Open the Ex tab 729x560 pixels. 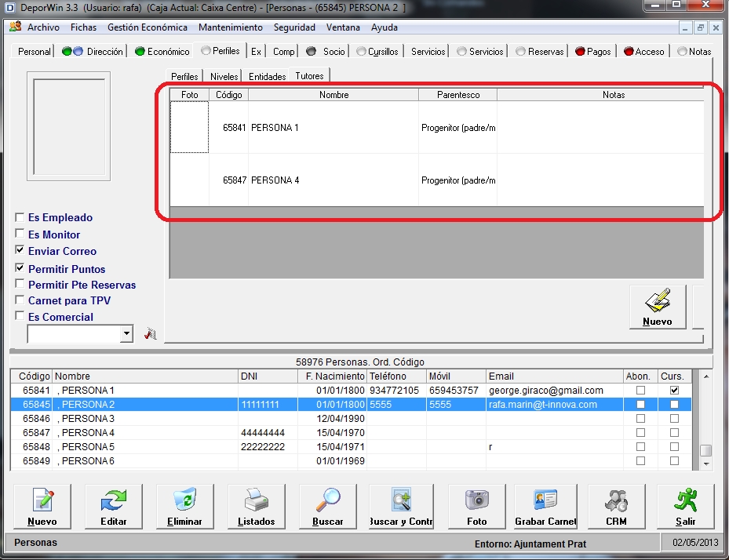[x=256, y=51]
